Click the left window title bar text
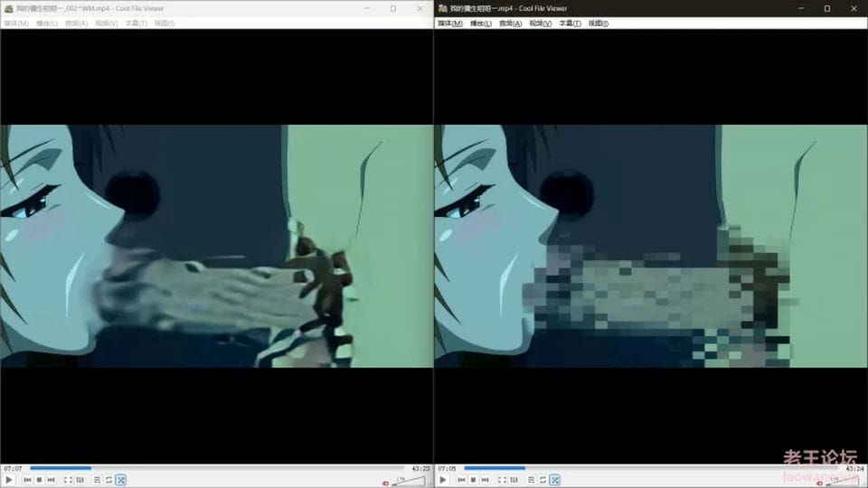The height and width of the screenshot is (488, 868). pos(90,8)
